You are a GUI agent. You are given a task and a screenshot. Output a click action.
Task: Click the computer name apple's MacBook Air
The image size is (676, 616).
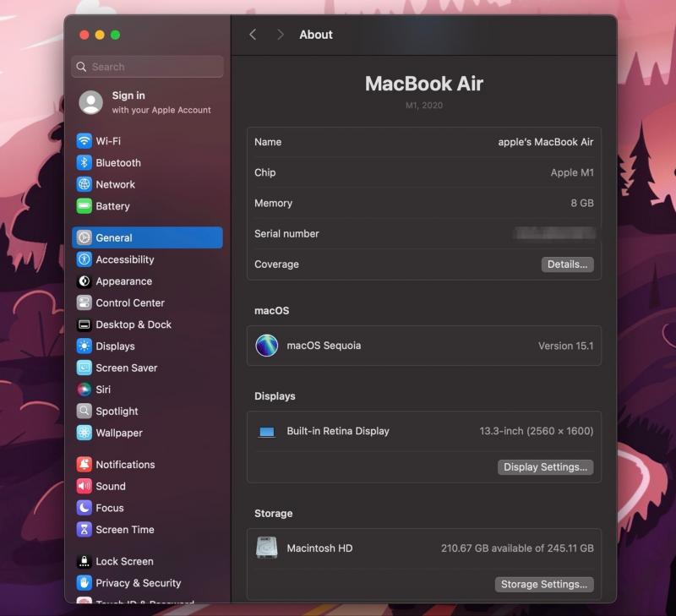click(x=545, y=142)
